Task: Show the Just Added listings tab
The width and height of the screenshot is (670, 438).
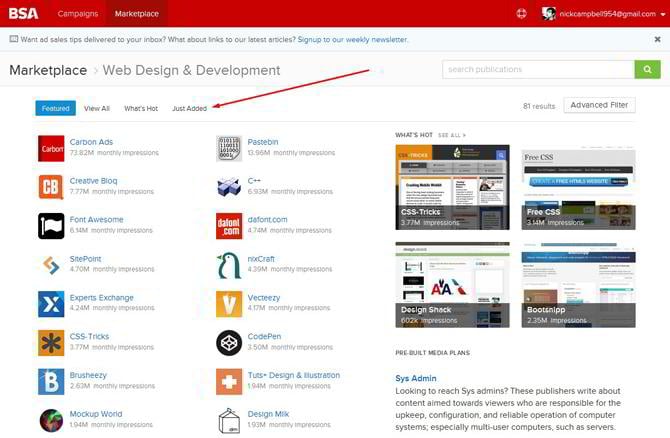Action: [189, 108]
